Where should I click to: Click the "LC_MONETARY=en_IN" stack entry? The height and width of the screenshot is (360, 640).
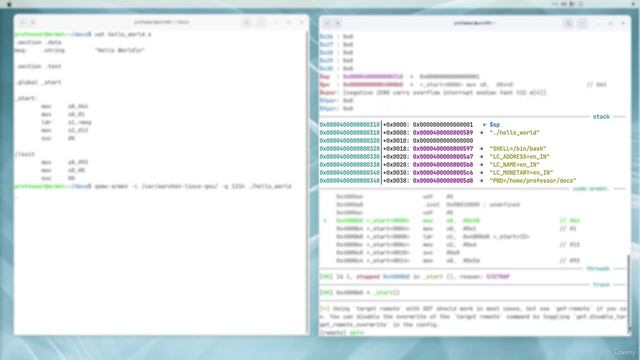click(521, 173)
